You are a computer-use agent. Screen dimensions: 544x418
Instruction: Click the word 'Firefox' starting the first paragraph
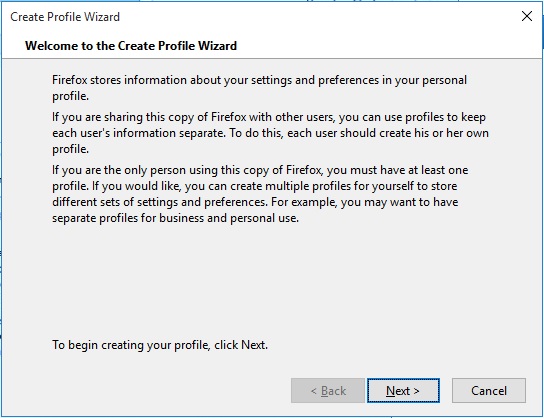[69, 80]
